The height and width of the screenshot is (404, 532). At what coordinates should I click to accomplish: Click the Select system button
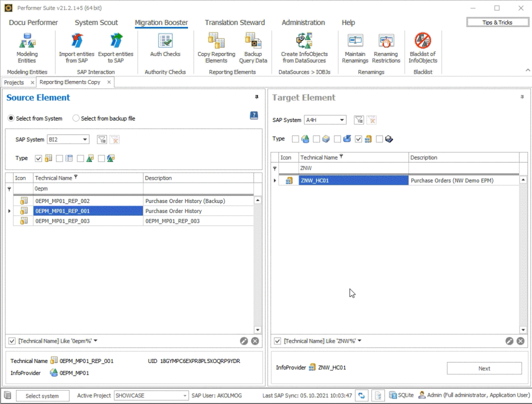[42, 396]
